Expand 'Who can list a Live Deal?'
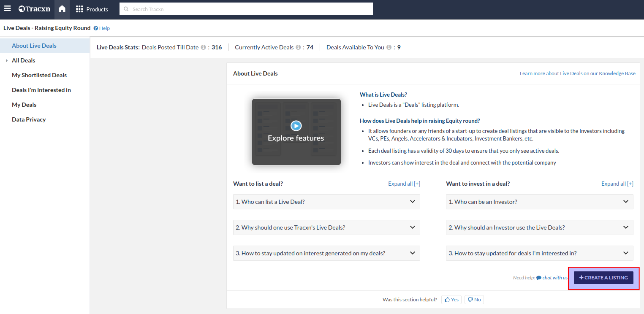The height and width of the screenshot is (314, 644). pos(326,202)
